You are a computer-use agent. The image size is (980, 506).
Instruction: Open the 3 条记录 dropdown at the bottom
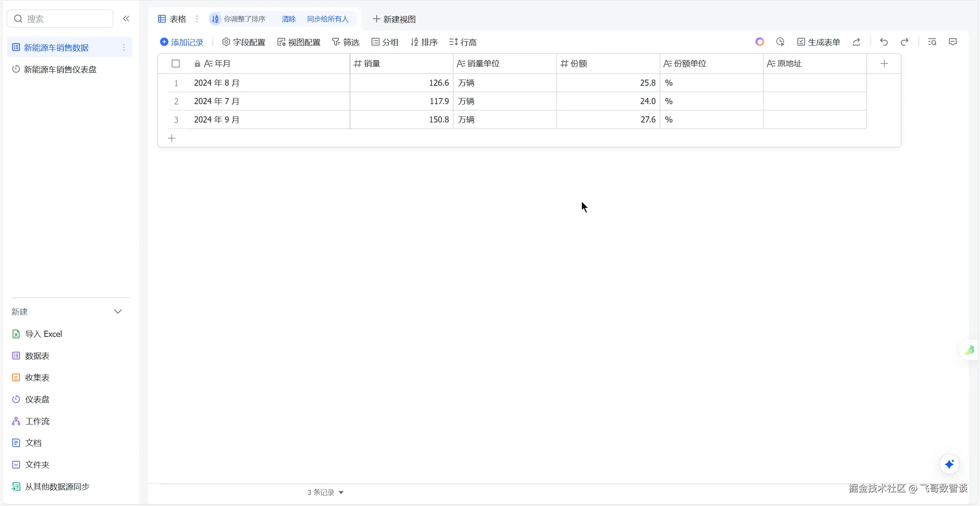pyautogui.click(x=325, y=492)
